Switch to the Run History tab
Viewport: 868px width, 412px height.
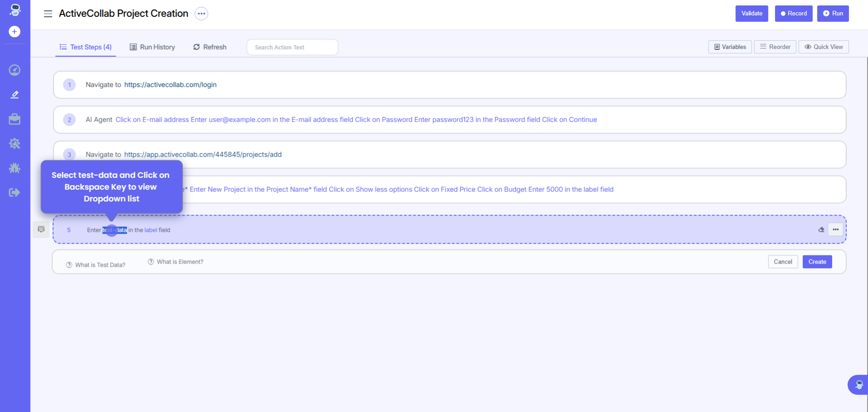tap(152, 47)
